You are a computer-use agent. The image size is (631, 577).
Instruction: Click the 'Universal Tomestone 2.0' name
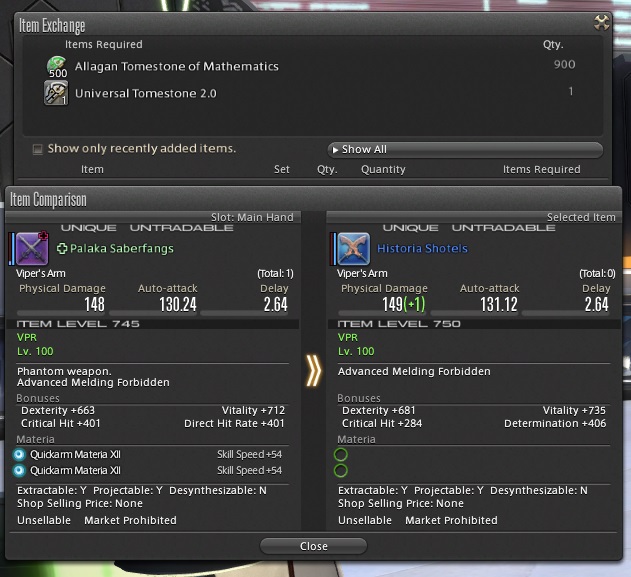pos(146,93)
